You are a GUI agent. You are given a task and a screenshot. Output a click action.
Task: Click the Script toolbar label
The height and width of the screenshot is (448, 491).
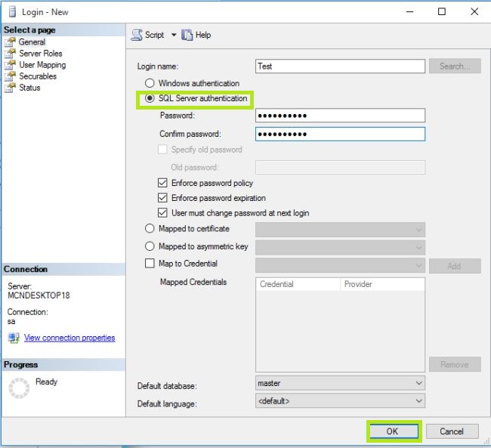coord(154,35)
